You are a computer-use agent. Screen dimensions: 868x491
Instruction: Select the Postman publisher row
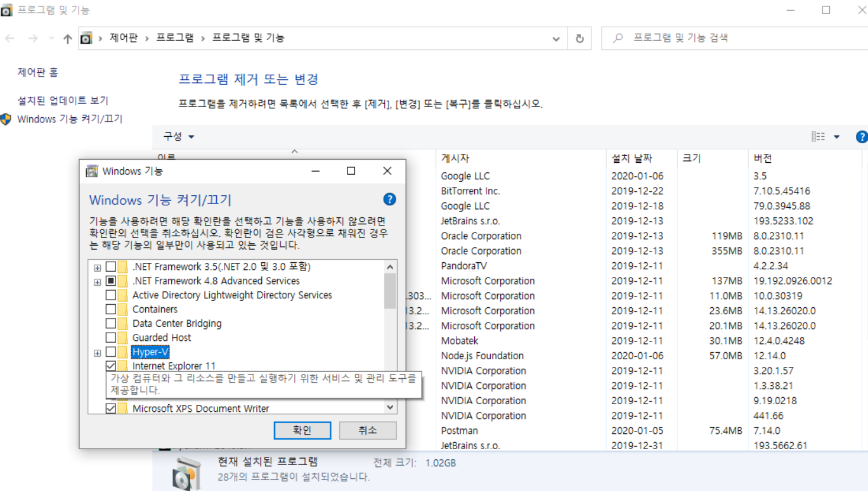pyautogui.click(x=460, y=431)
